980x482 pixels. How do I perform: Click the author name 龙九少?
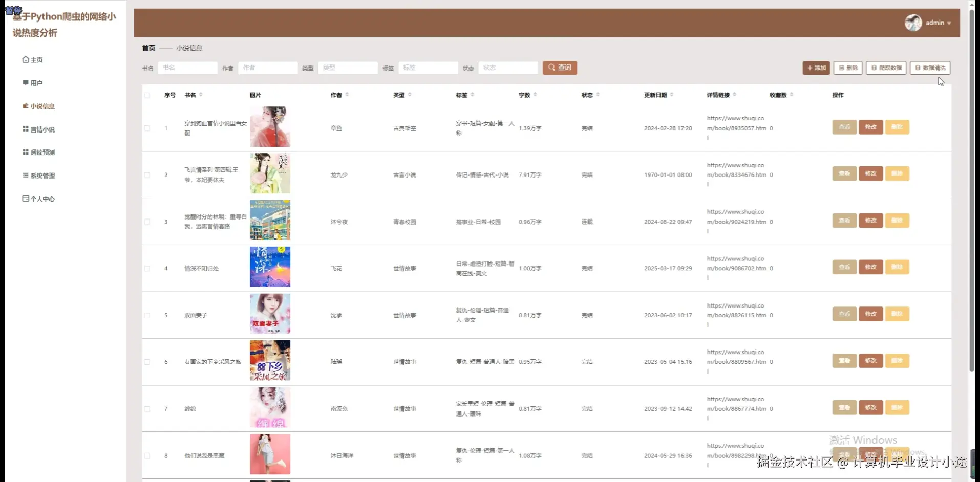(339, 175)
